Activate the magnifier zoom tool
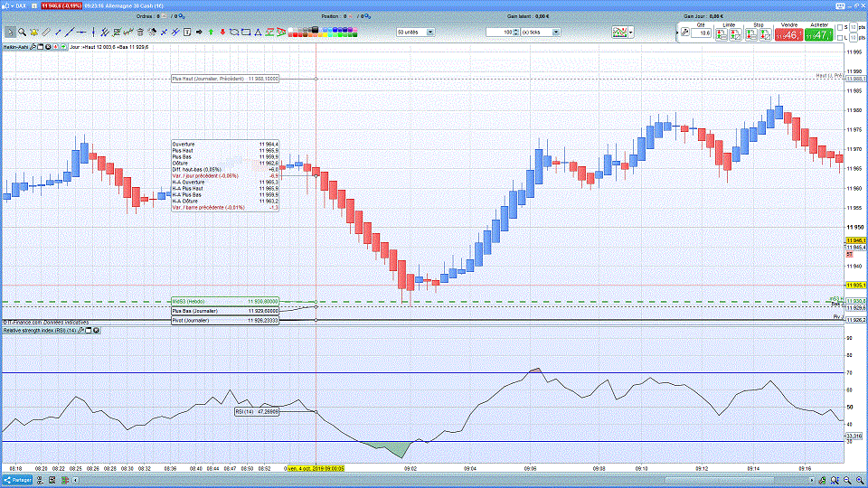The height and width of the screenshot is (488, 868). [22, 33]
